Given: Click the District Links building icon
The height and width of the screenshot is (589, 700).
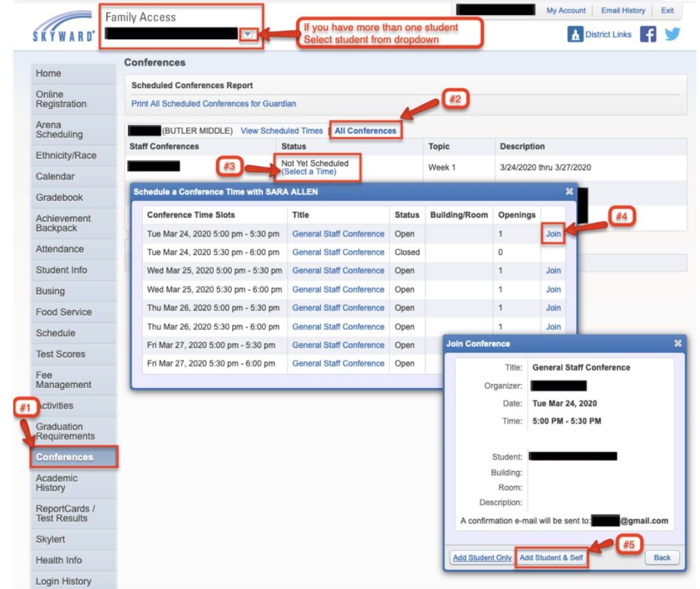Looking at the screenshot, I should tap(576, 34).
